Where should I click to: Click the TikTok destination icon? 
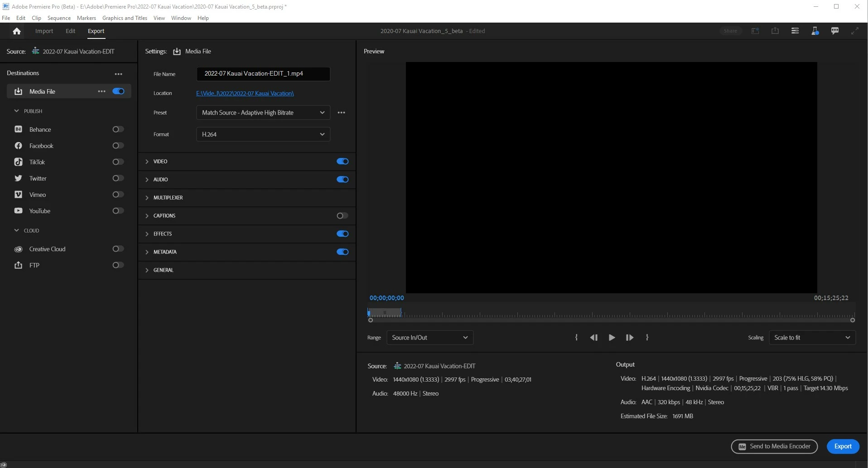click(18, 162)
